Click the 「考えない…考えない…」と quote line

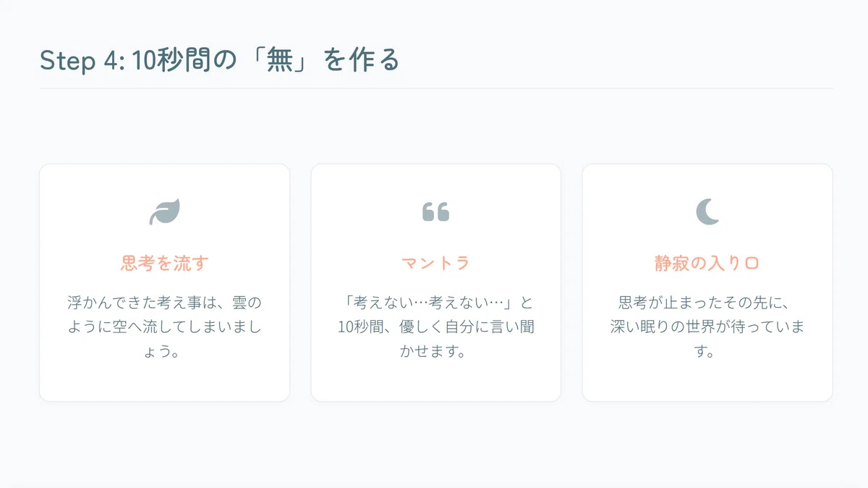[435, 302]
